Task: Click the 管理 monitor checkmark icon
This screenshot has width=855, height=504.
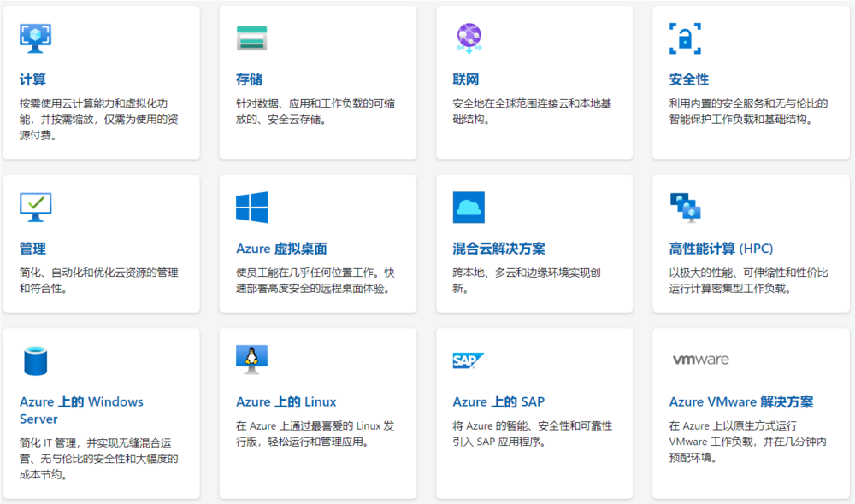Action: tap(36, 207)
